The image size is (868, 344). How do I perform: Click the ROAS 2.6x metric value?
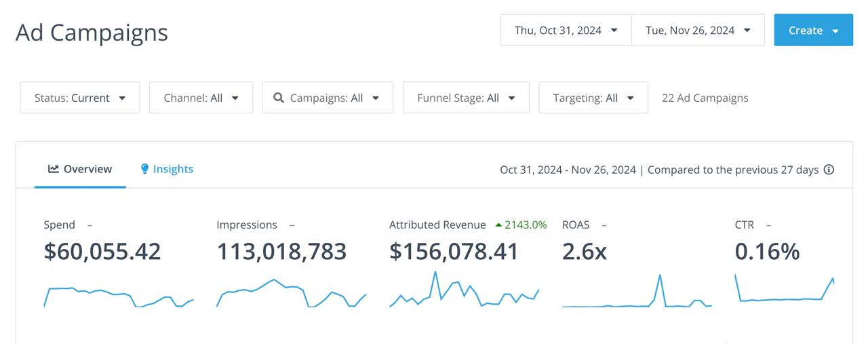585,252
